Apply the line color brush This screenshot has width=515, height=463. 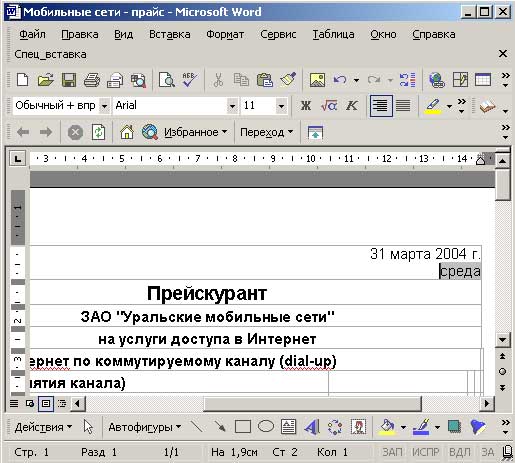coord(421,426)
